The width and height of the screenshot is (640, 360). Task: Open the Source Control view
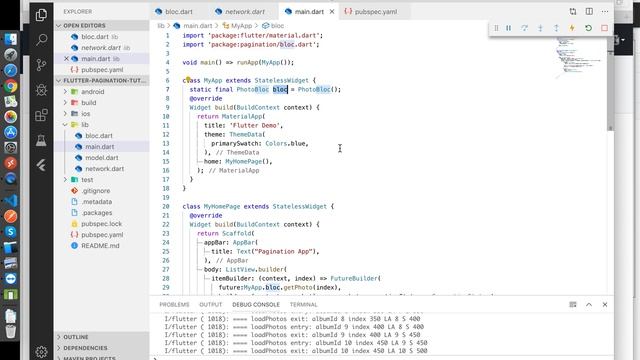[x=41, y=65]
